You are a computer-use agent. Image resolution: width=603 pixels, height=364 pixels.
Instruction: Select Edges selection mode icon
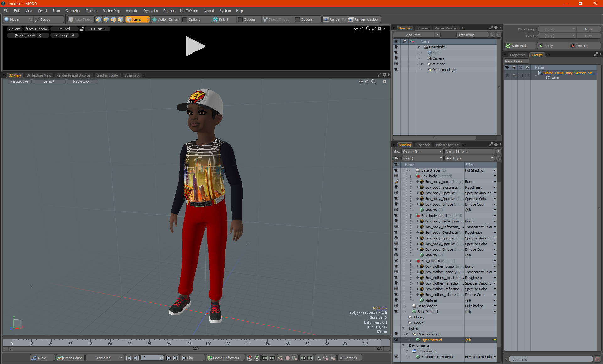tap(106, 19)
